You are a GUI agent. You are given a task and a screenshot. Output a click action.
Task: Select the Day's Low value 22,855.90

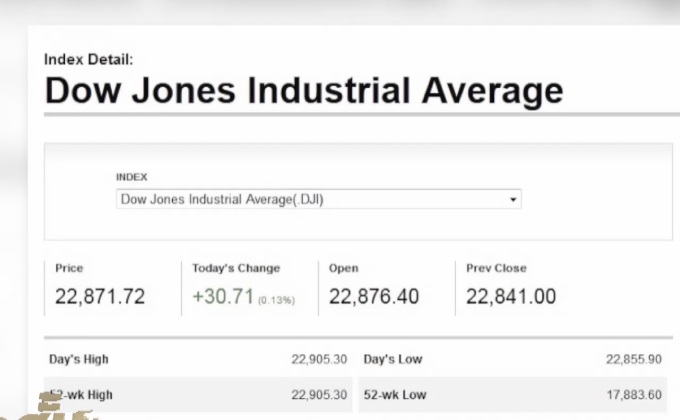coord(633,359)
